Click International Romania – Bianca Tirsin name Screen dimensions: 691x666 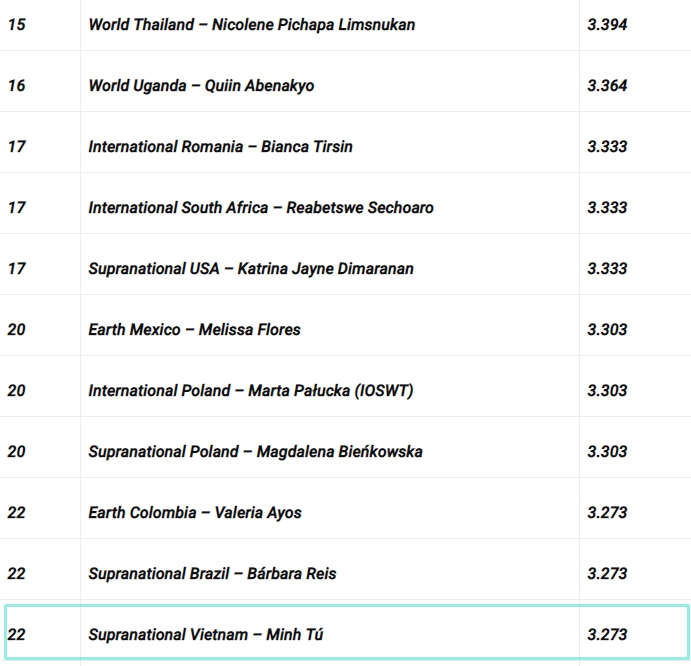click(x=220, y=146)
